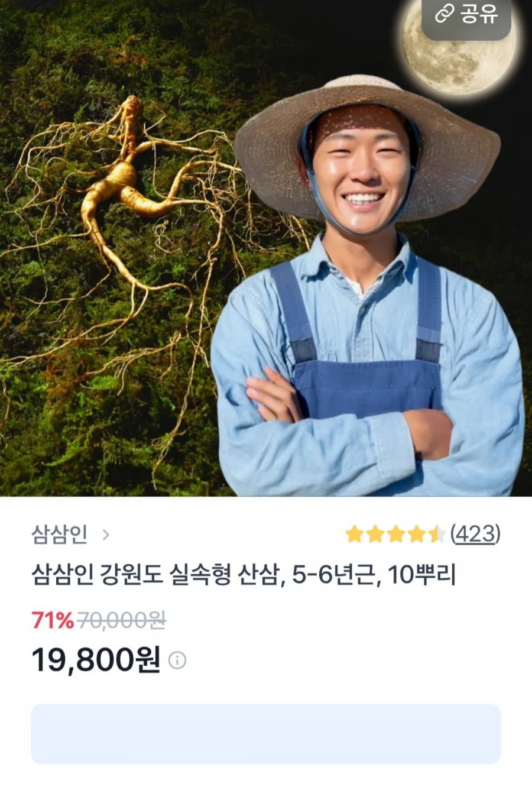This screenshot has height=790, width=532.
Task: Tap the red 71% discount label
Action: click(x=52, y=620)
